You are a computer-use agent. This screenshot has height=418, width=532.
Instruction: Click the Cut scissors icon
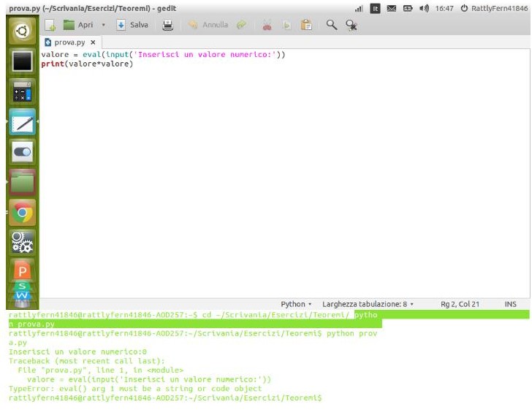point(267,25)
